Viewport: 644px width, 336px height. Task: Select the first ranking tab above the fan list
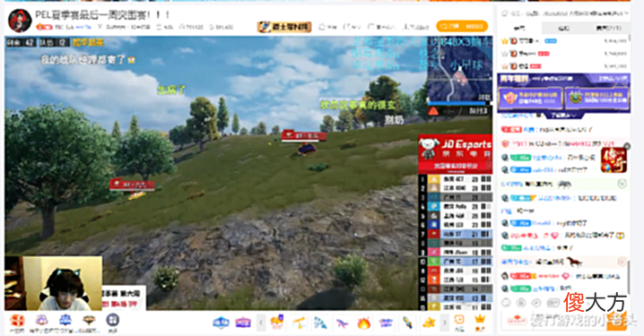(x=519, y=28)
